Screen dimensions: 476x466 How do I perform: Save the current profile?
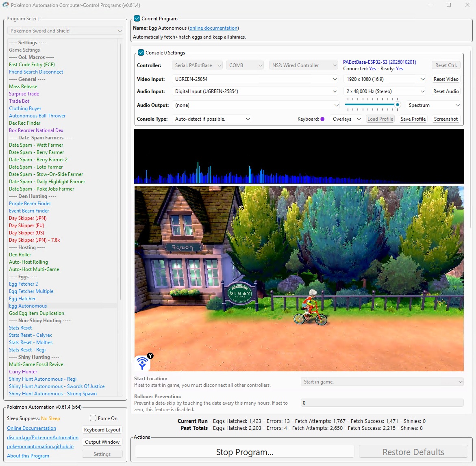[413, 119]
